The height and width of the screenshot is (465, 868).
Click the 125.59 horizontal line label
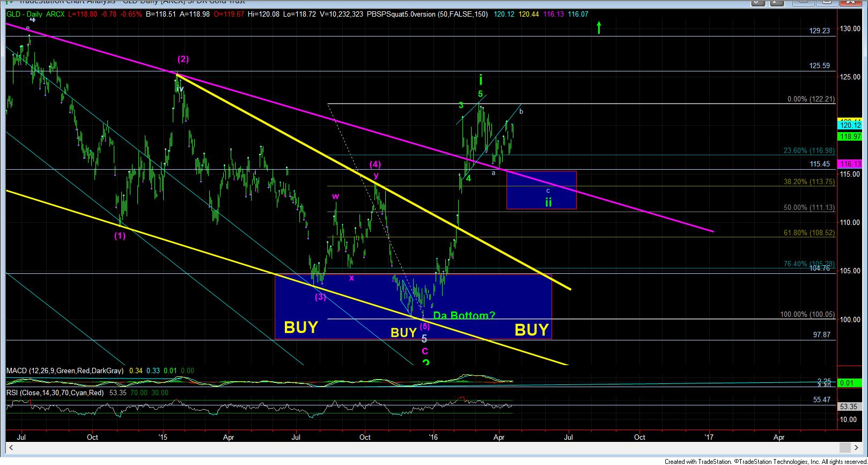(x=820, y=66)
